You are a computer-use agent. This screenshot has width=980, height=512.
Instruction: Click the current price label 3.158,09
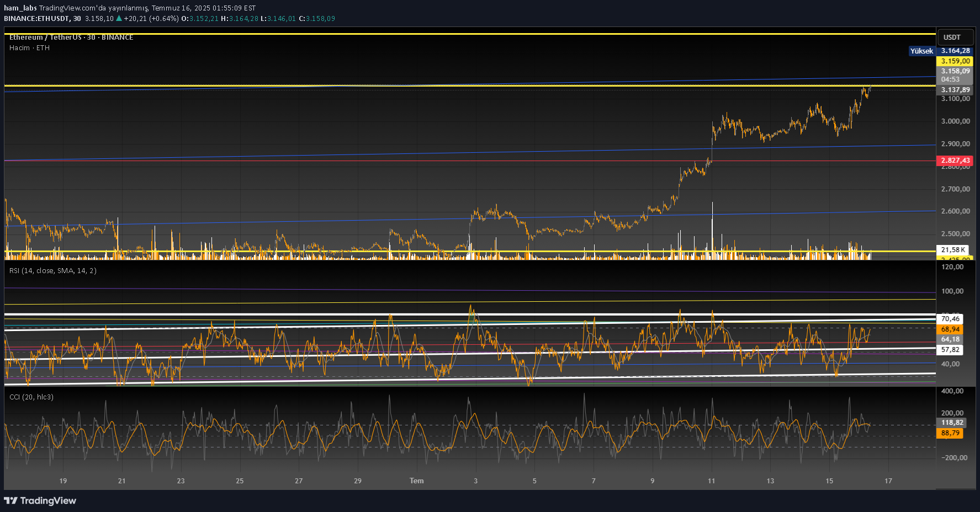pos(955,71)
